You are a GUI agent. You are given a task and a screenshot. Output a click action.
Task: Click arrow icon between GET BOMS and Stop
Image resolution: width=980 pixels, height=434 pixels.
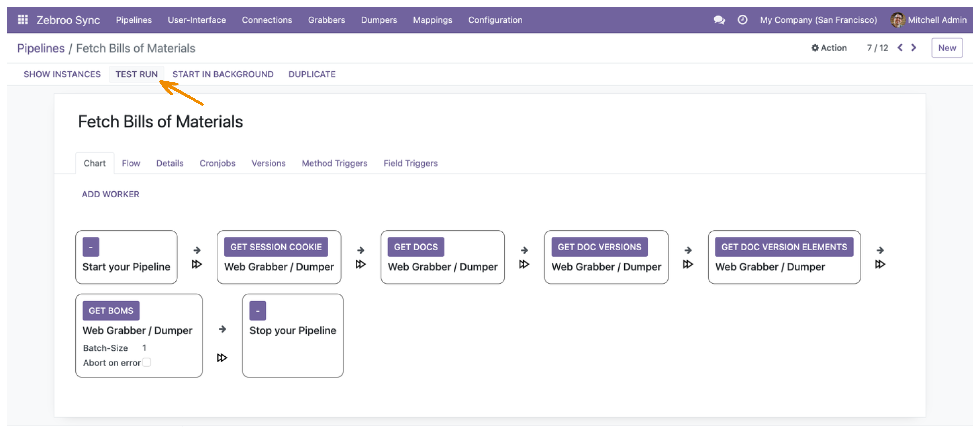223,329
